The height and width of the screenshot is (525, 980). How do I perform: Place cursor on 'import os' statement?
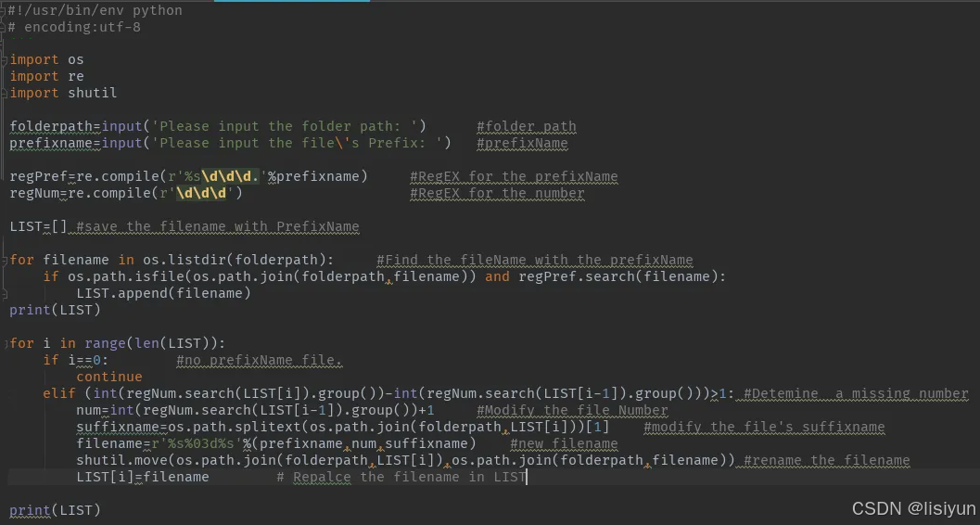point(46,60)
